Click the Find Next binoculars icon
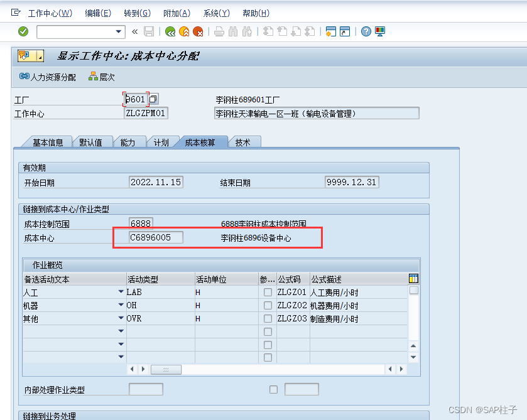Viewport: 527px width, 420px height. point(247,31)
